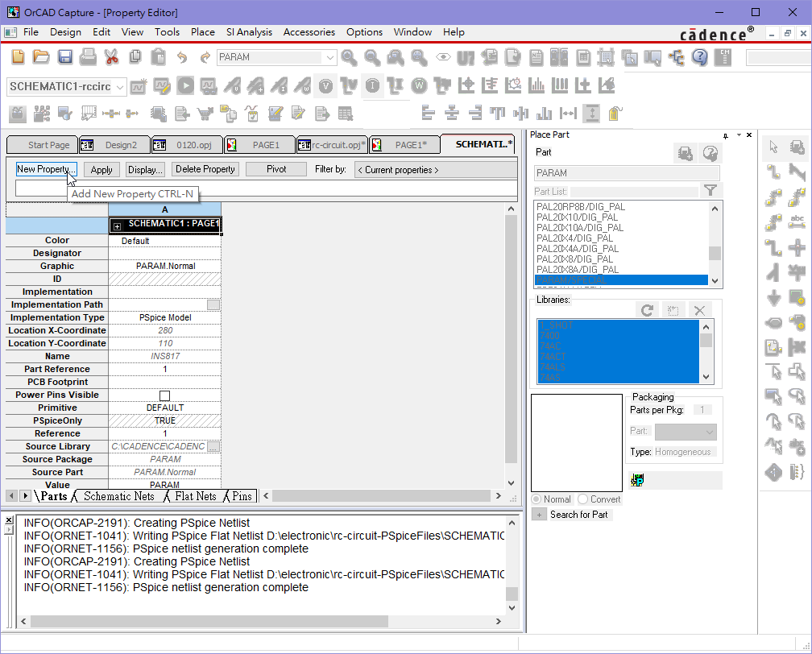This screenshot has width=812, height=654.
Task: Open the SI Analysis menu
Action: pos(249,32)
